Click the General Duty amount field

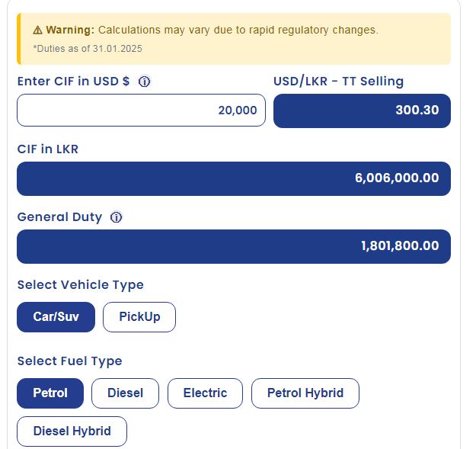tap(233, 246)
